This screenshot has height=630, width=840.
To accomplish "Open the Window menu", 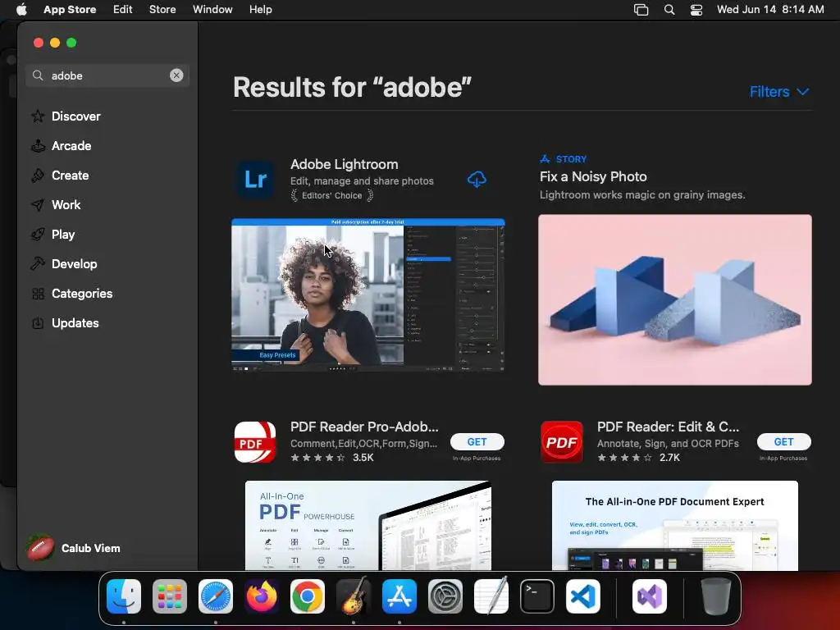I will [x=212, y=10].
